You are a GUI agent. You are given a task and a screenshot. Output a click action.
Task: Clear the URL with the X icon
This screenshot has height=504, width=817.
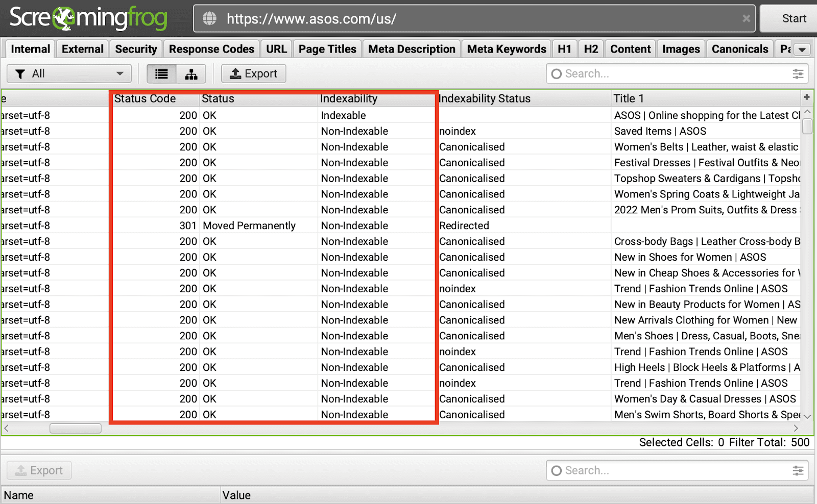746,19
